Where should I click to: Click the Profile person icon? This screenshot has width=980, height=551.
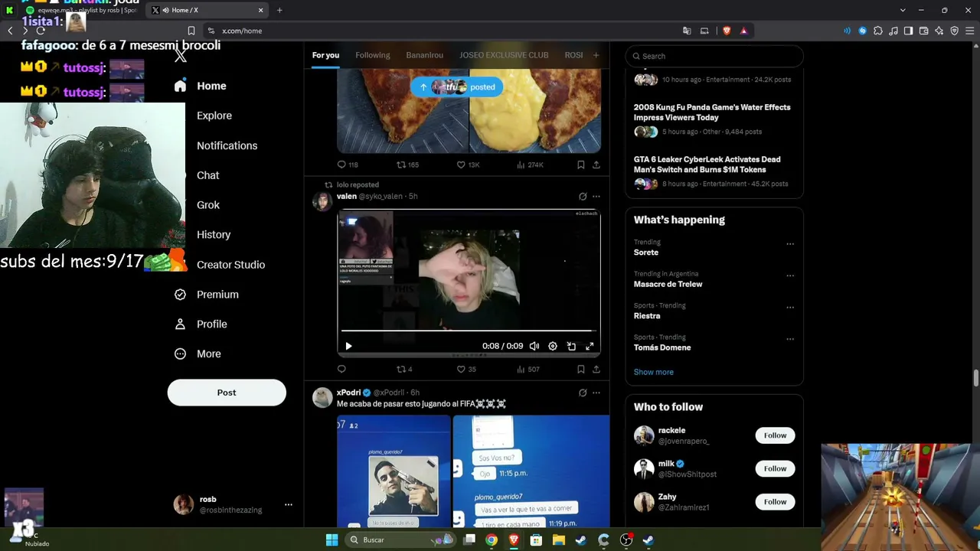click(180, 324)
